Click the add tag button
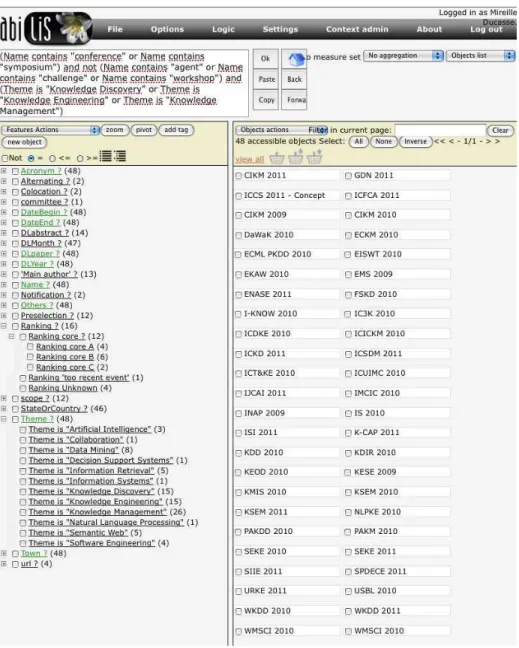The image size is (519, 648). [176, 130]
